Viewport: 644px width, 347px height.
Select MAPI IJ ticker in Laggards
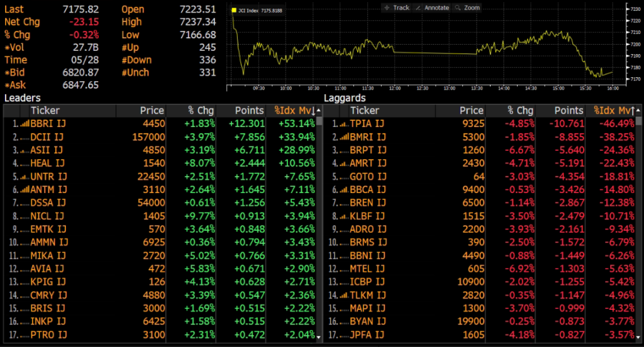click(x=367, y=309)
